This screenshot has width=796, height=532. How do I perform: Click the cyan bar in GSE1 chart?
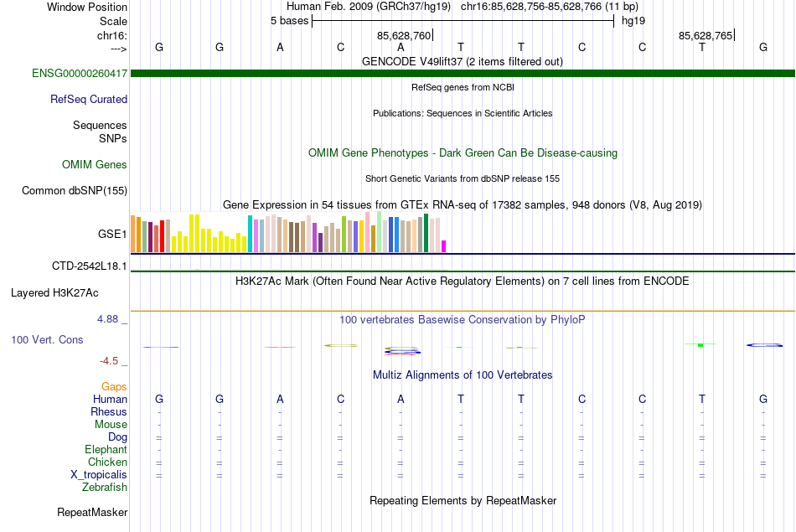[250, 234]
